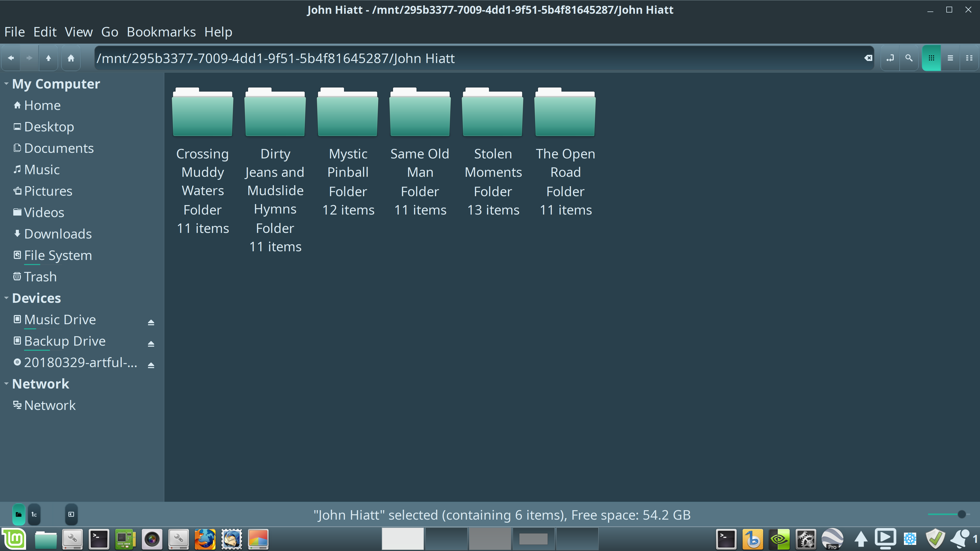980x551 pixels.
Task: Open the View menu
Action: tap(79, 32)
